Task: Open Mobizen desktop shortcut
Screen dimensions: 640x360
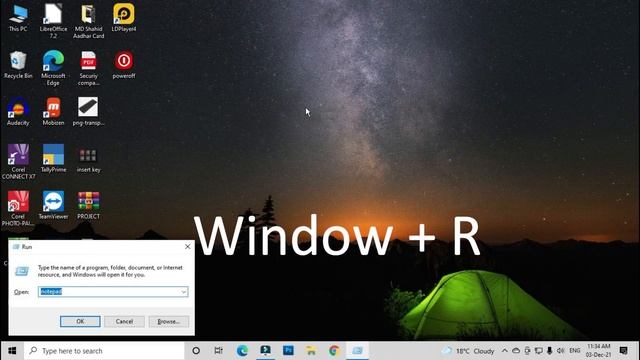Action: pos(53,112)
